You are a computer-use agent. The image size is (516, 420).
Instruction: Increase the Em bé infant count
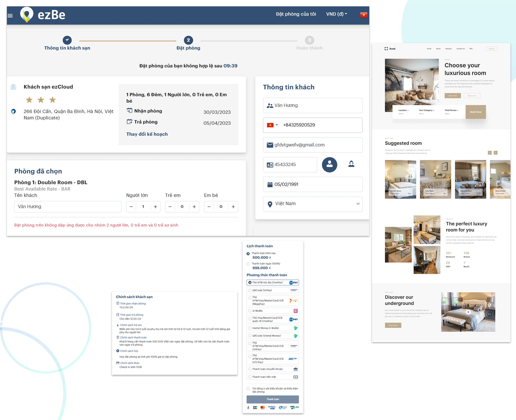(x=233, y=207)
